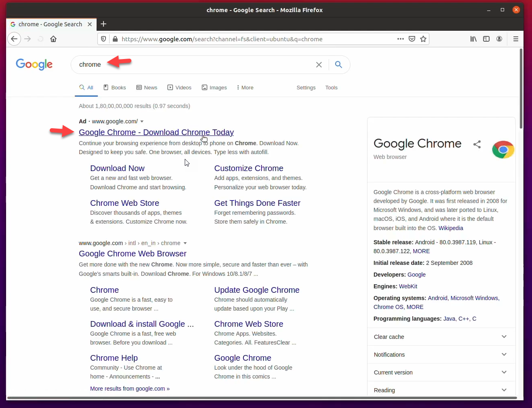Share Google Chrome knowledge panel
The image size is (532, 408).
click(x=477, y=144)
